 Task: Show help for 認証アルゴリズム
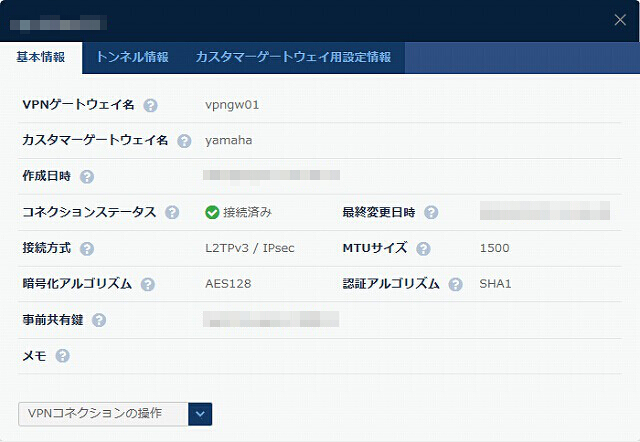pos(455,284)
